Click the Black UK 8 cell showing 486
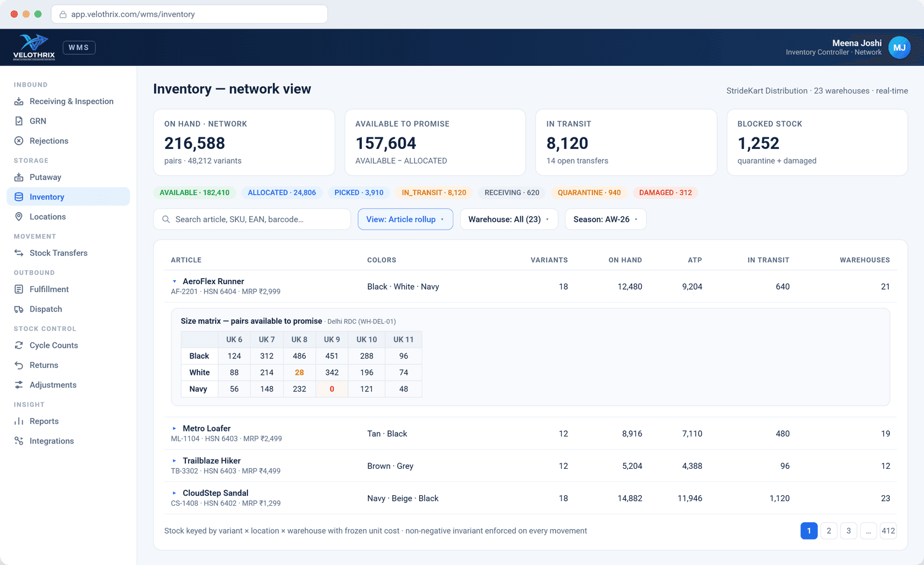924x565 pixels. point(299,356)
